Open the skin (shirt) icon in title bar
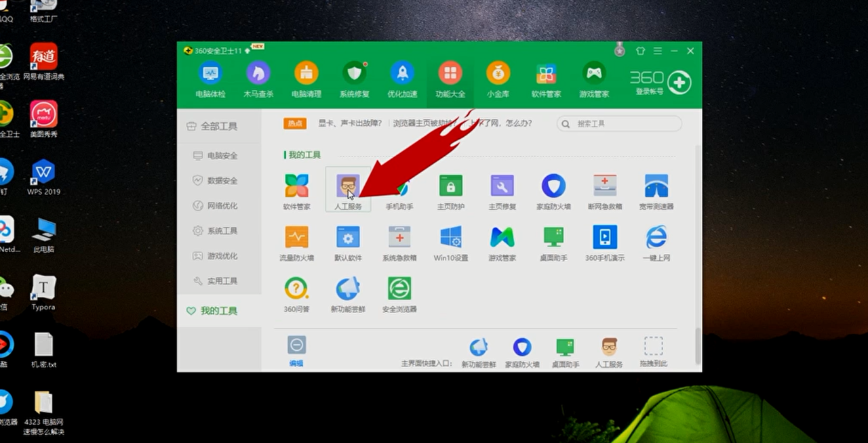This screenshot has width=868, height=443. 640,51
